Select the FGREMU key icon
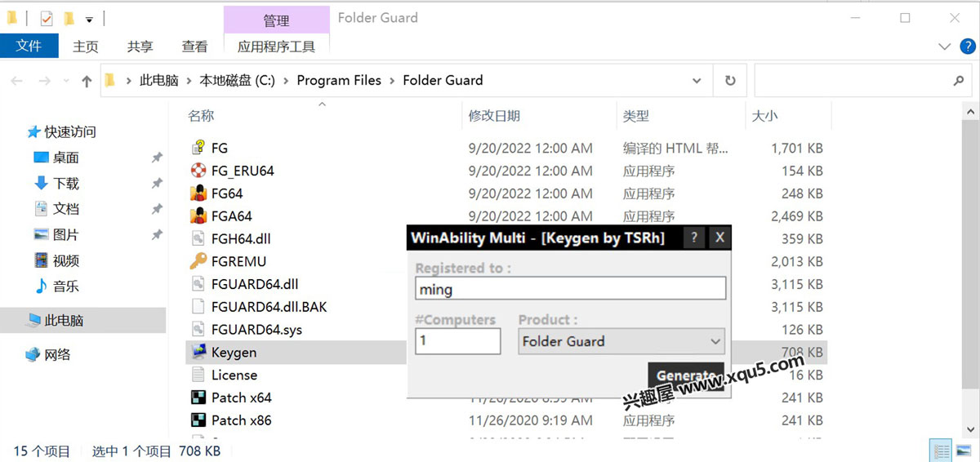The height and width of the screenshot is (462, 980). pyautogui.click(x=198, y=262)
